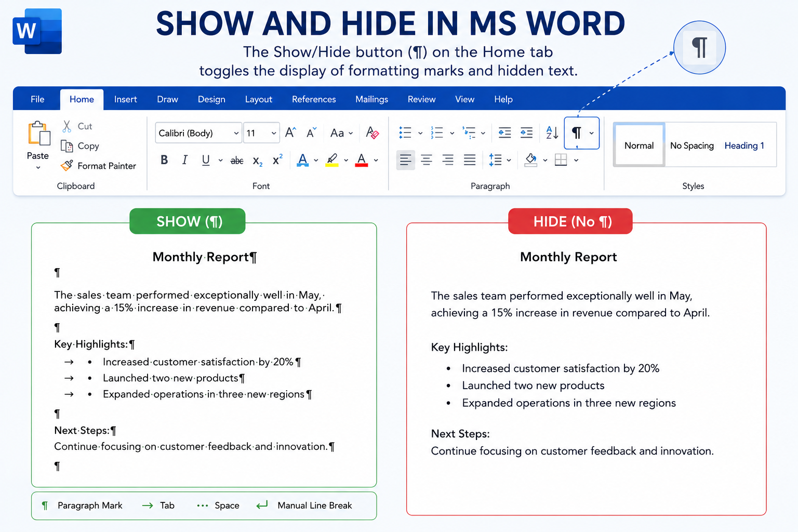The image size is (798, 532).
Task: Decrease paragraph indent
Action: pos(505,133)
